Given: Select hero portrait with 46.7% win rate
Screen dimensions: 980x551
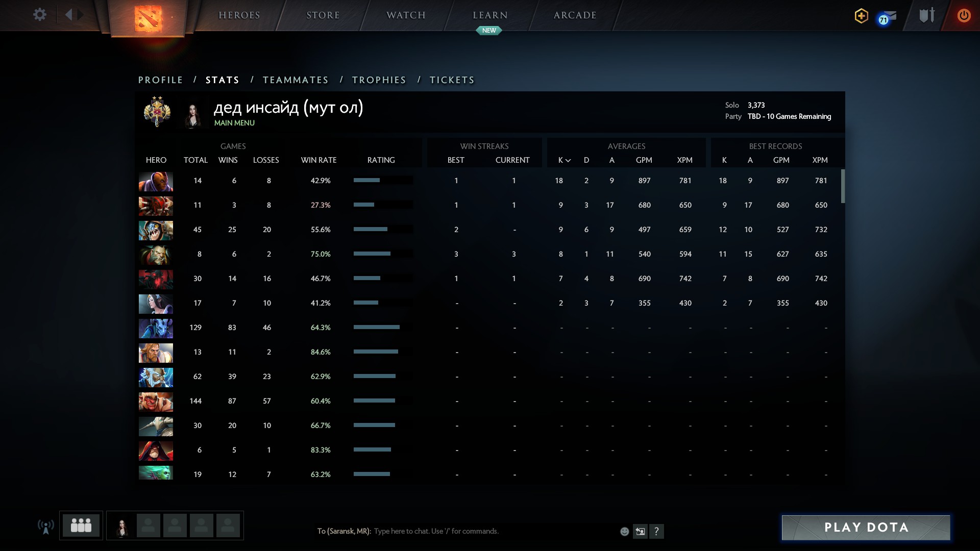Looking at the screenshot, I should 156,279.
